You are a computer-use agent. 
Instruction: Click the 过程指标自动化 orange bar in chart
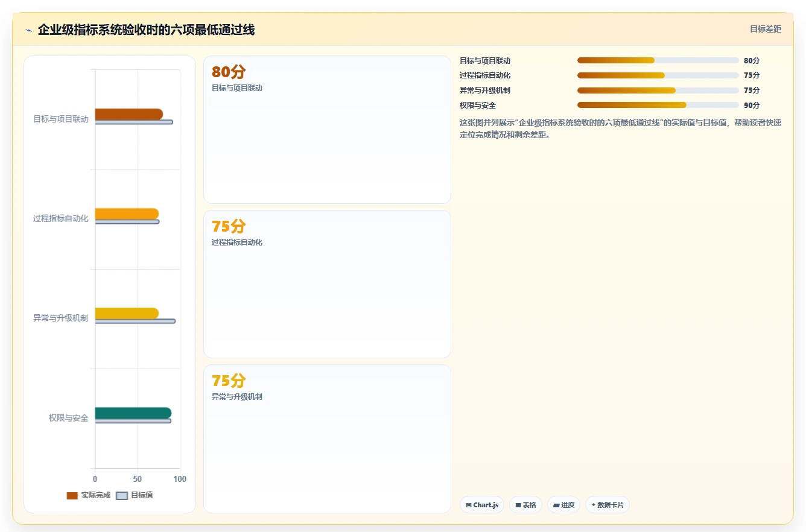pyautogui.click(x=127, y=214)
